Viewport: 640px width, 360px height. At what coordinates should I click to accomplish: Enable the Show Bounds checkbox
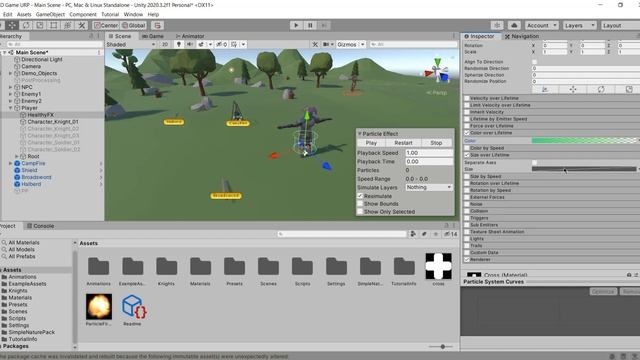[360, 204]
